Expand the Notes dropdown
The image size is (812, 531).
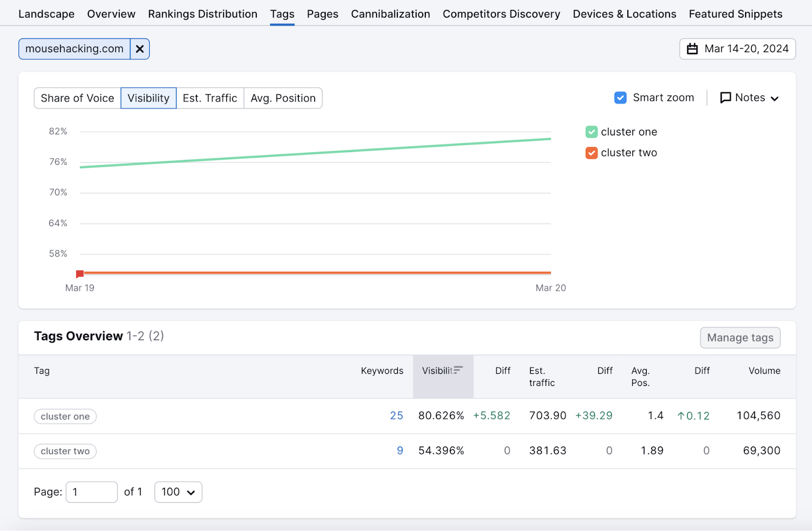pyautogui.click(x=775, y=98)
